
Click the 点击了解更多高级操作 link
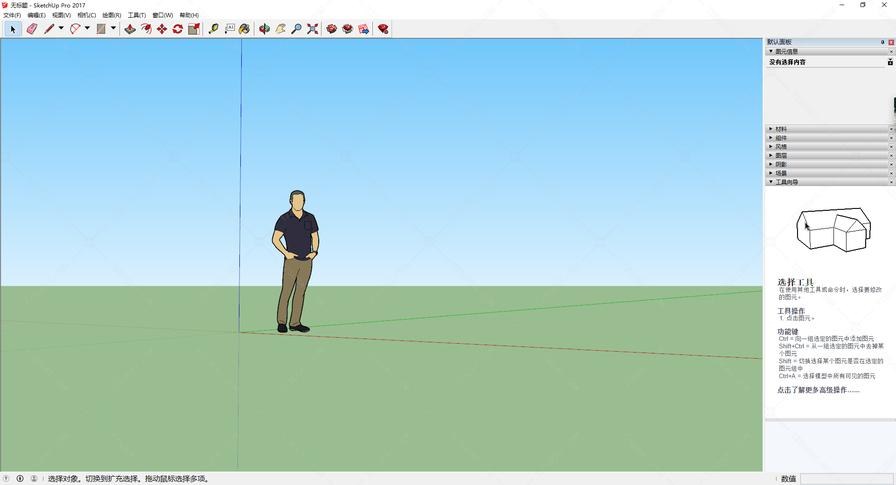[x=818, y=390]
